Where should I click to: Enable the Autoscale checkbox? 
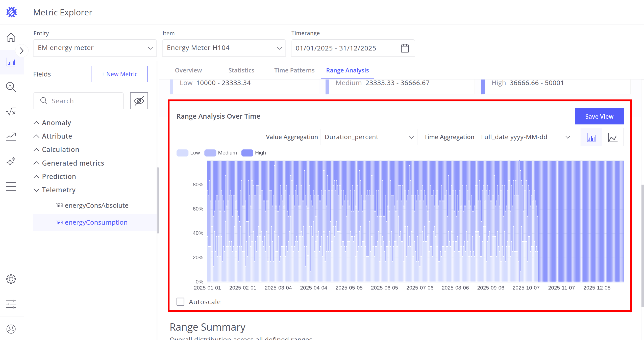click(180, 302)
